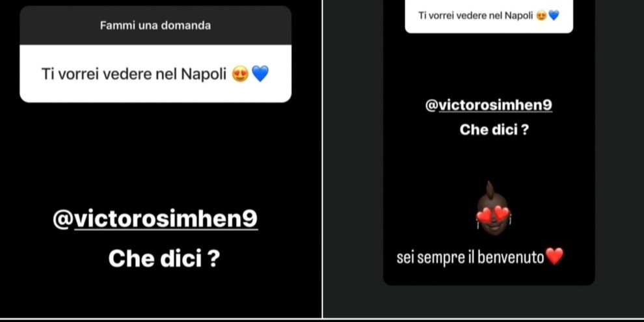Tap the small heart-eyes emoji in right sticker
The height and width of the screenshot is (322, 644).
(x=542, y=16)
